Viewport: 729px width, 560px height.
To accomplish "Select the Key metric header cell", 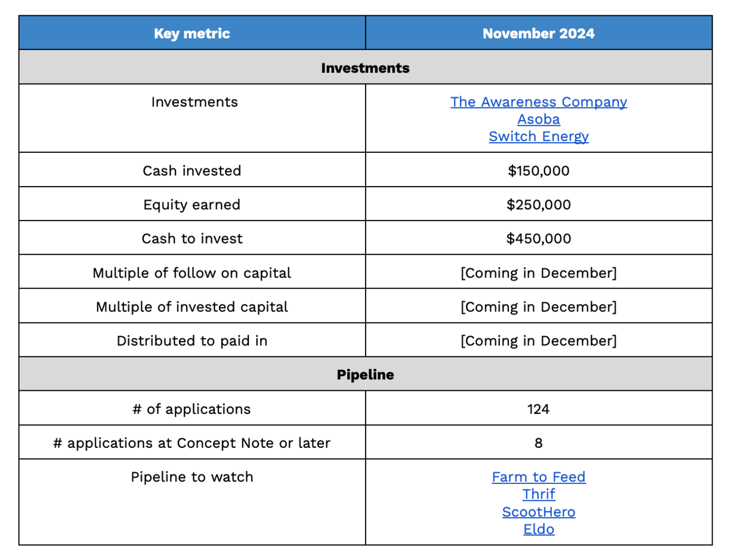I will pos(192,33).
